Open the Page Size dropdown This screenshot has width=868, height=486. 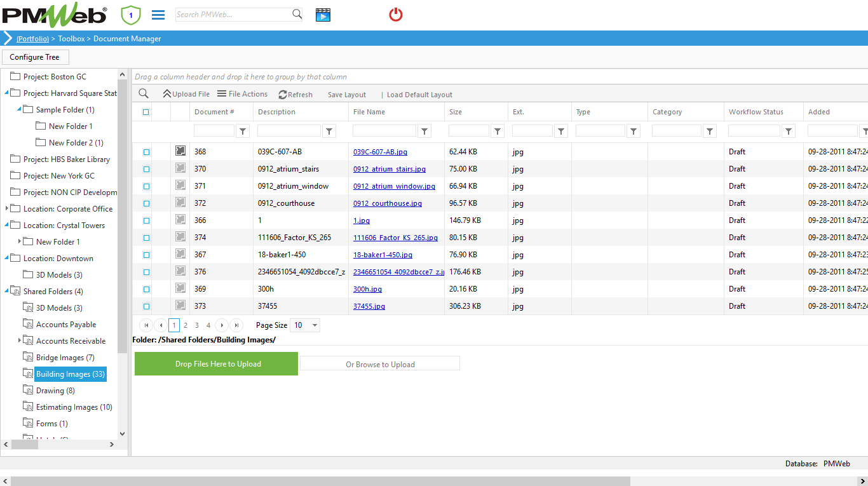[304, 325]
